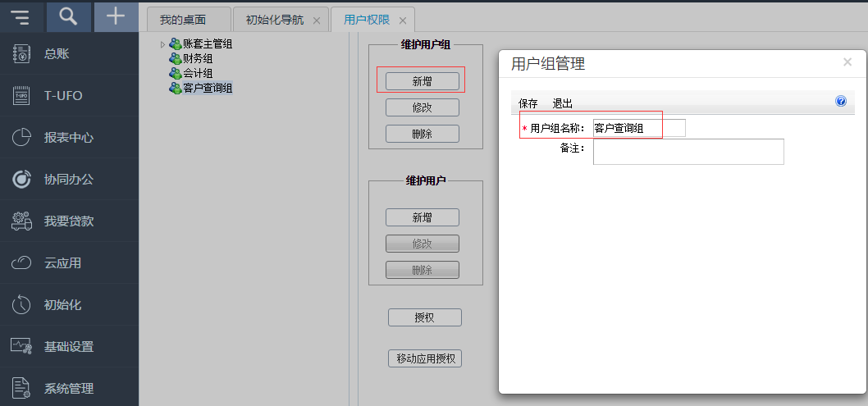Click the 备注 text area
The image size is (868, 406).
pyautogui.click(x=688, y=152)
